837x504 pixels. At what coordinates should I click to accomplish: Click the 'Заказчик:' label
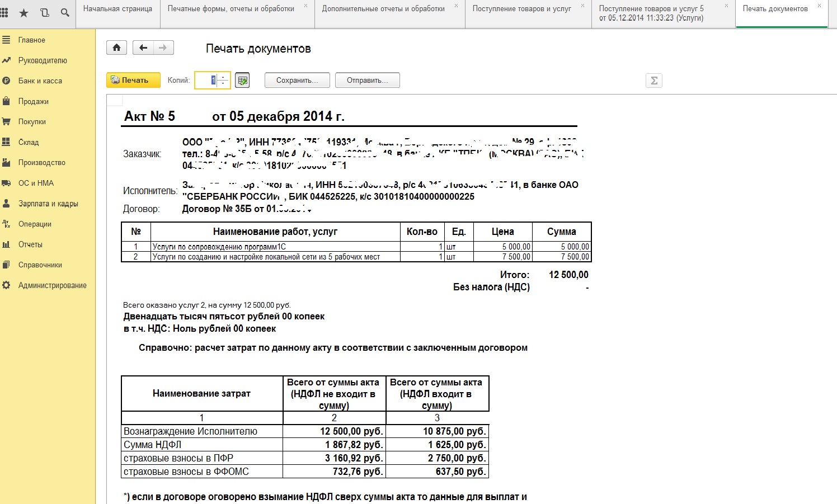142,154
